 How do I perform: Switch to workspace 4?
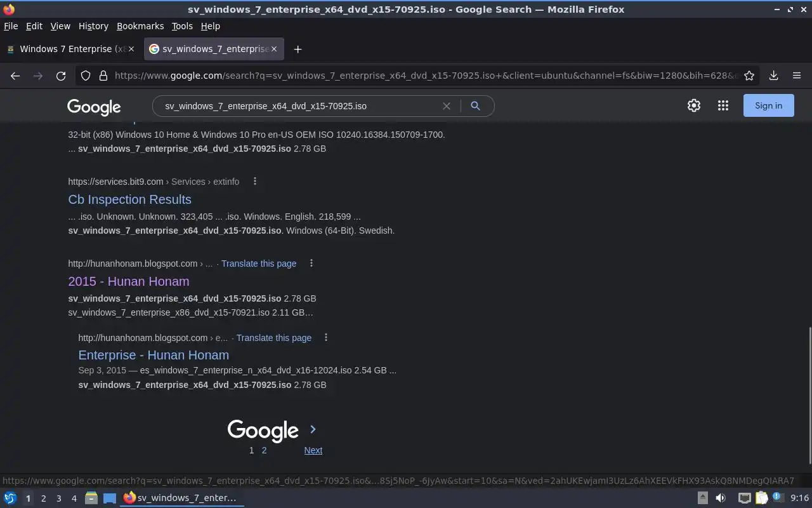point(74,498)
